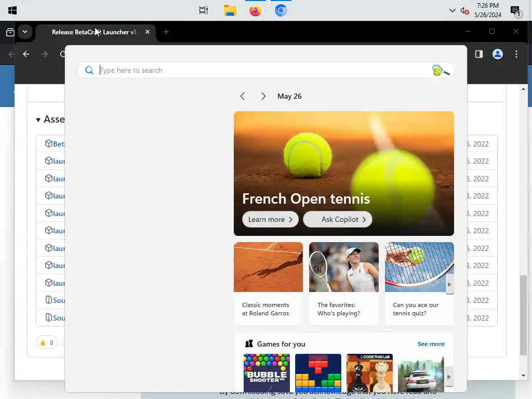Open the browser three-dot menu
The image size is (532, 399).
point(516,54)
